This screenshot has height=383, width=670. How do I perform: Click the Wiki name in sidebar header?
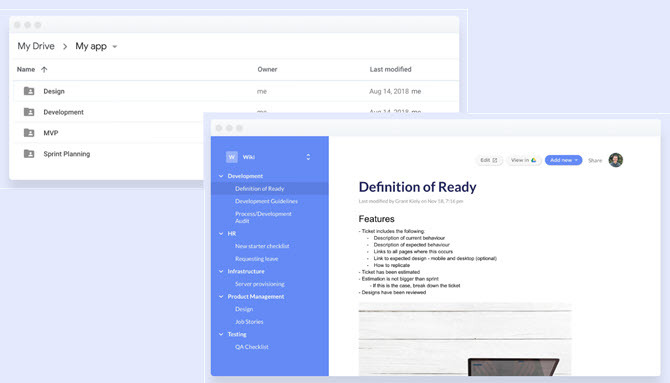249,157
